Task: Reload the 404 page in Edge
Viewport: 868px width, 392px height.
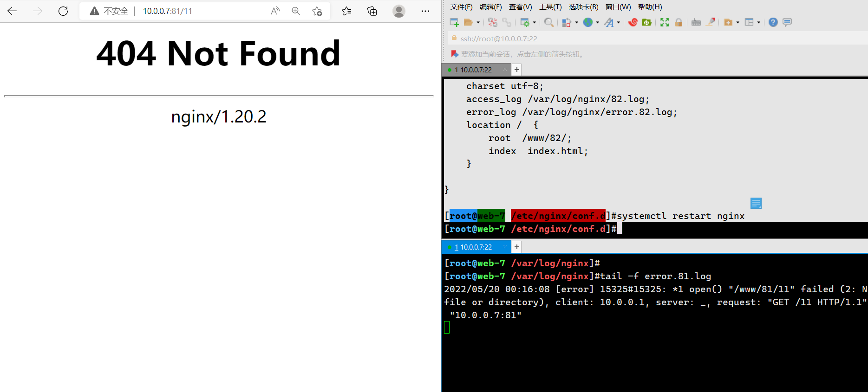Action: [x=63, y=11]
